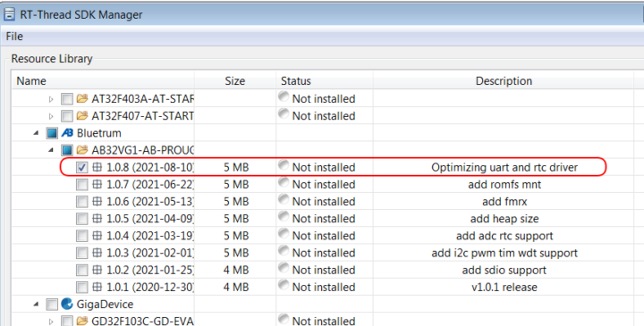This screenshot has width=644, height=326.
Task: Click the GD32F103C-GD-EVA folder icon
Action: point(82,321)
